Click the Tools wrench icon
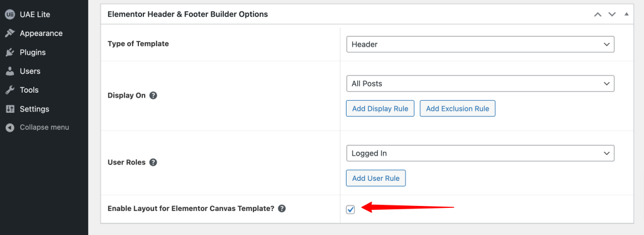The height and width of the screenshot is (235, 644). (x=9, y=90)
